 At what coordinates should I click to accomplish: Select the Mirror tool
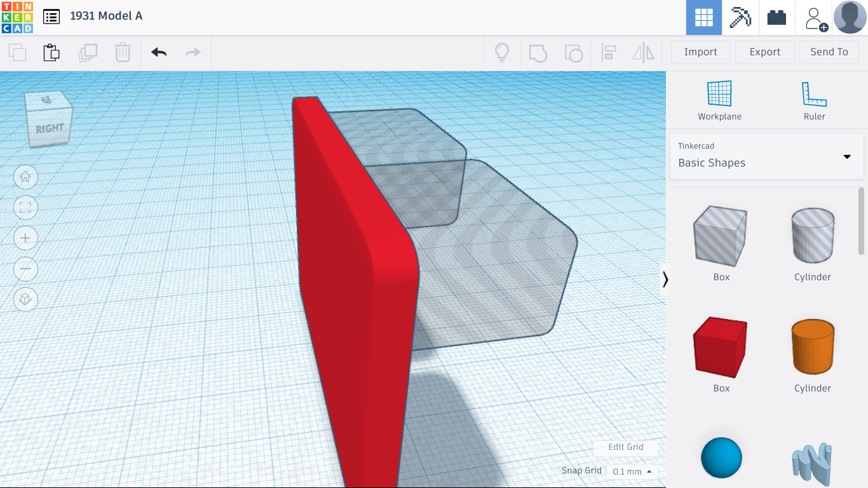tap(643, 52)
